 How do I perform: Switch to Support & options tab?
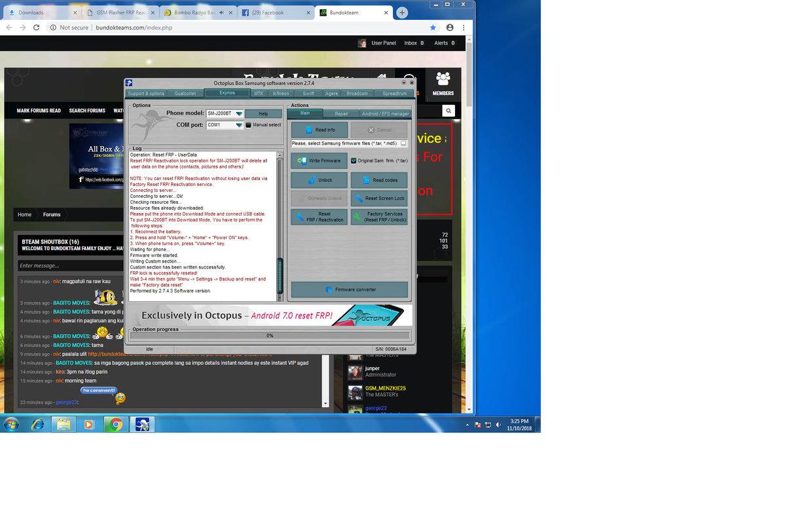tap(146, 94)
